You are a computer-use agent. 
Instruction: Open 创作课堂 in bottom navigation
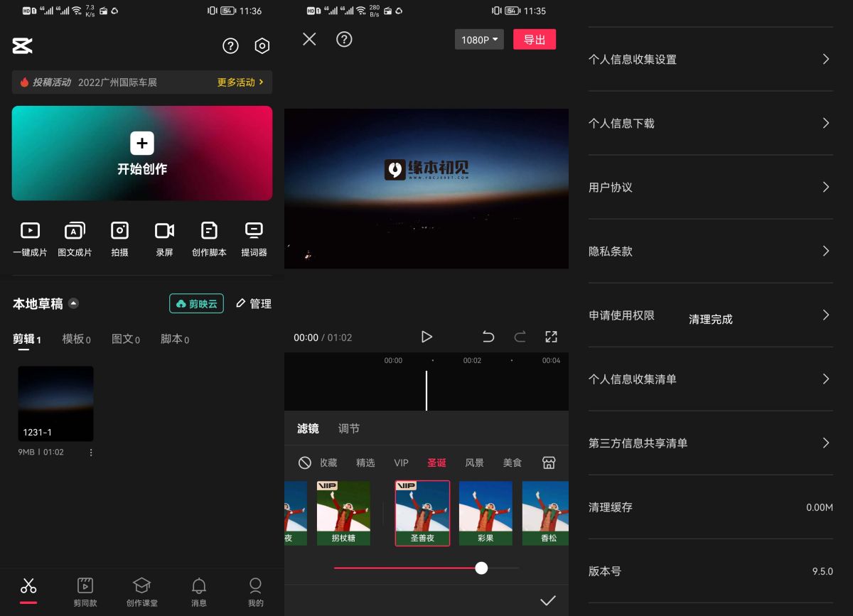pyautogui.click(x=142, y=592)
